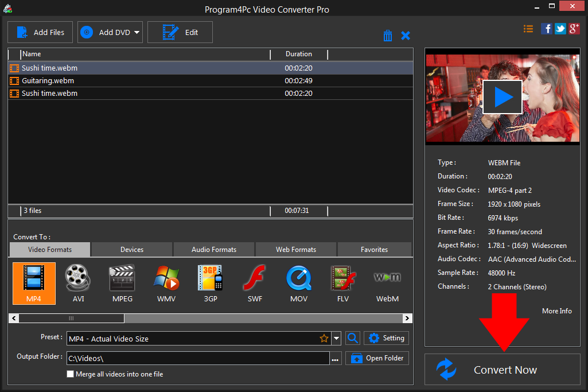Screen dimensions: 588x392
Task: Select the MP4 output format
Action: coord(33,283)
